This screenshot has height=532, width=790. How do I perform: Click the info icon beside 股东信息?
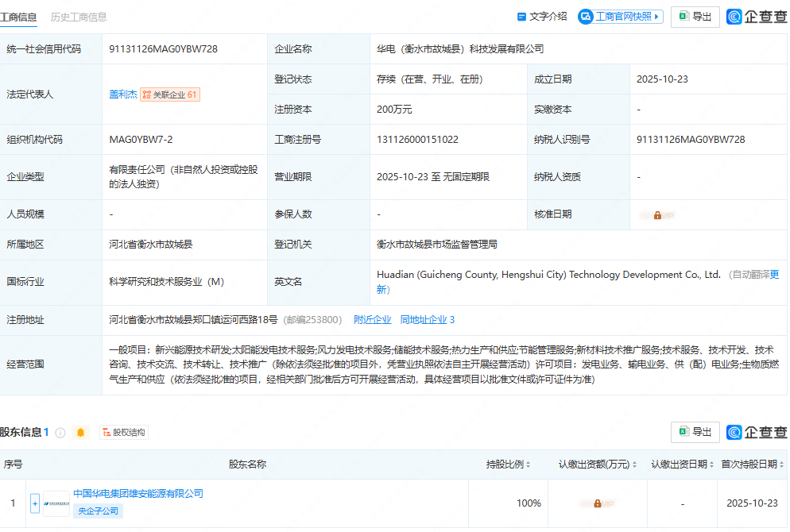coord(60,433)
